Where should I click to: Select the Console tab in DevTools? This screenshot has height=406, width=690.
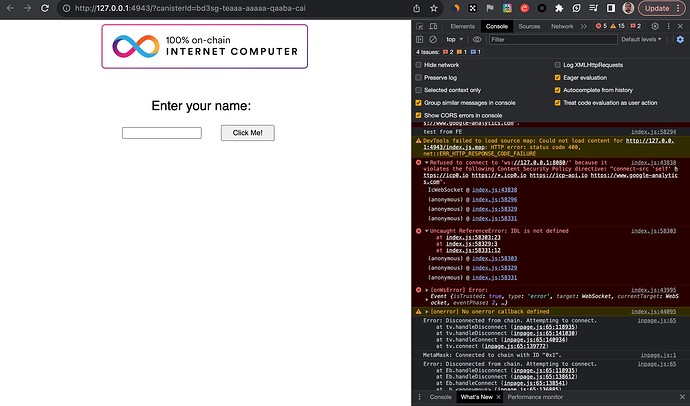pyautogui.click(x=497, y=26)
